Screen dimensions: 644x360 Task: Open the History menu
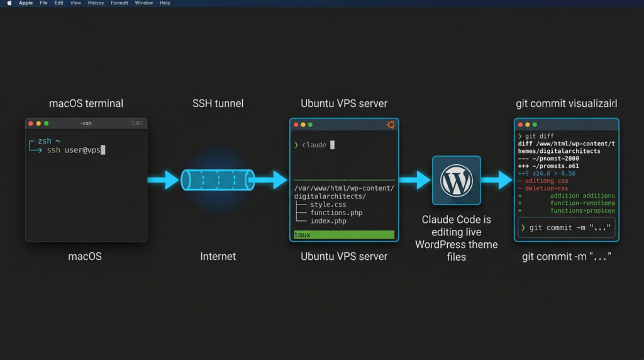tap(96, 3)
